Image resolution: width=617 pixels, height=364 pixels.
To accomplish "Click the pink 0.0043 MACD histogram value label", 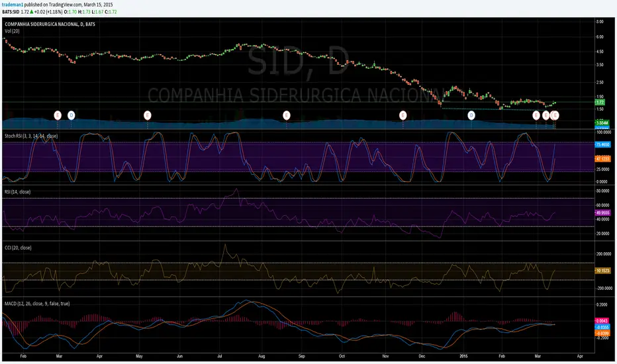I will pyautogui.click(x=602, y=321).
